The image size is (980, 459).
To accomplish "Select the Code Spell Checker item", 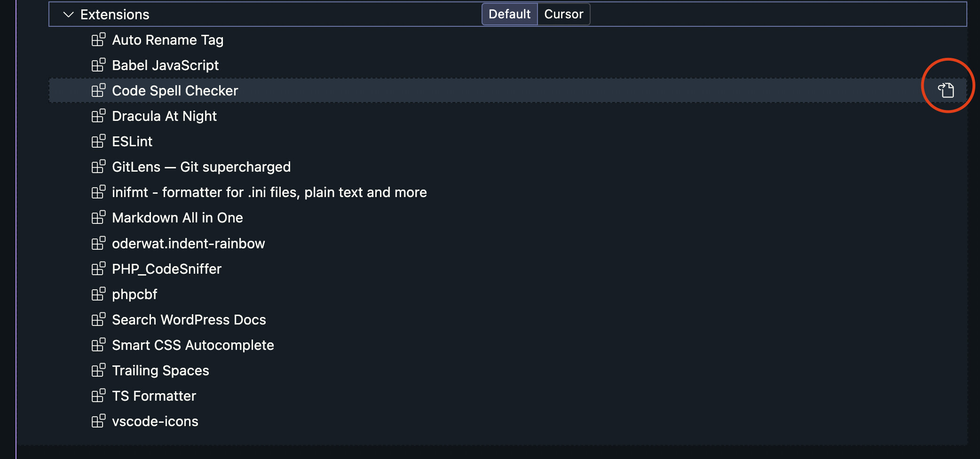I will (x=175, y=91).
